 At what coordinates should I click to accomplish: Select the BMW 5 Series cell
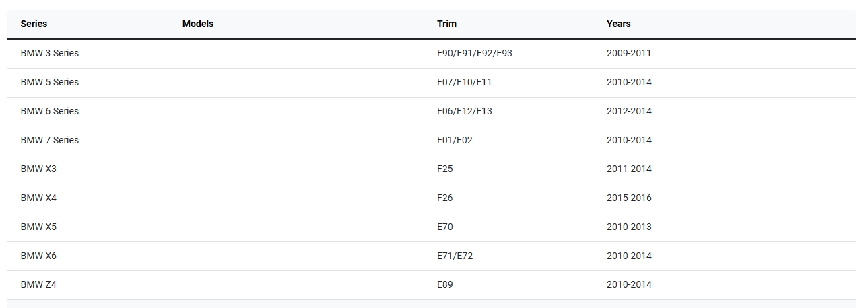click(x=49, y=82)
